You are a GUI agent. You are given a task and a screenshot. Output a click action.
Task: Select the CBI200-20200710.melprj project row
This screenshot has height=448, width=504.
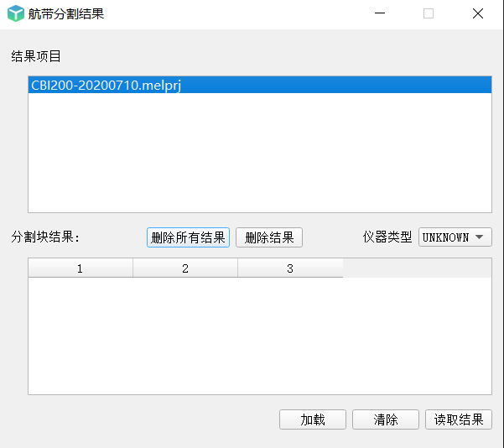click(260, 85)
